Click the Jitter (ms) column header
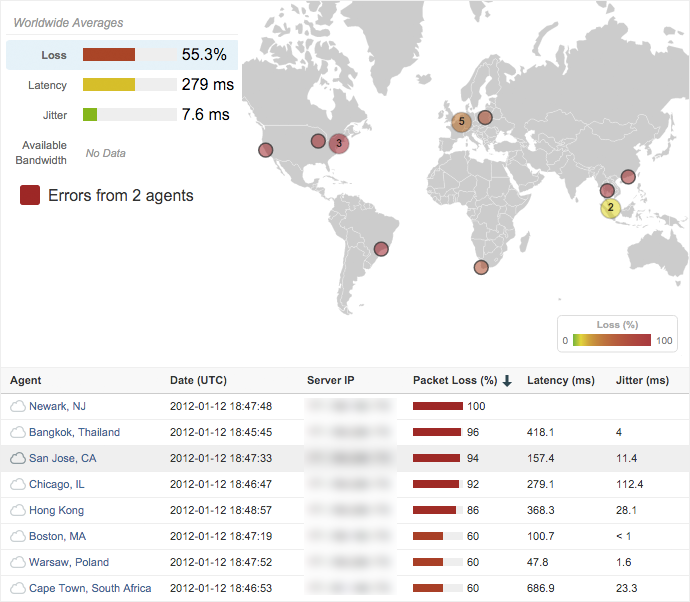This screenshot has height=602, width=690. (x=642, y=381)
